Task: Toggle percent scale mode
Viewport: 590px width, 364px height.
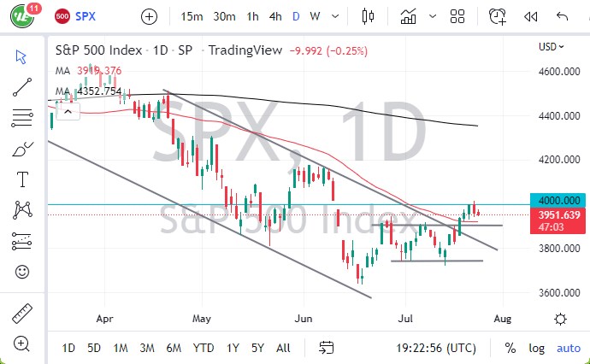Action: point(510,348)
